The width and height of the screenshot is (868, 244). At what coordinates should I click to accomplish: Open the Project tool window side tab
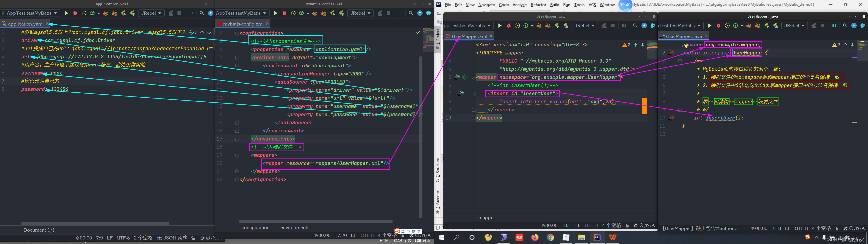click(x=438, y=39)
